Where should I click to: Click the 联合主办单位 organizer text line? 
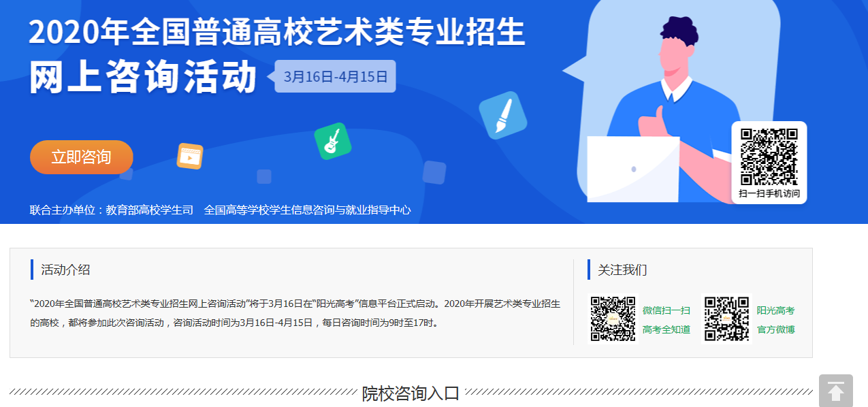point(220,210)
